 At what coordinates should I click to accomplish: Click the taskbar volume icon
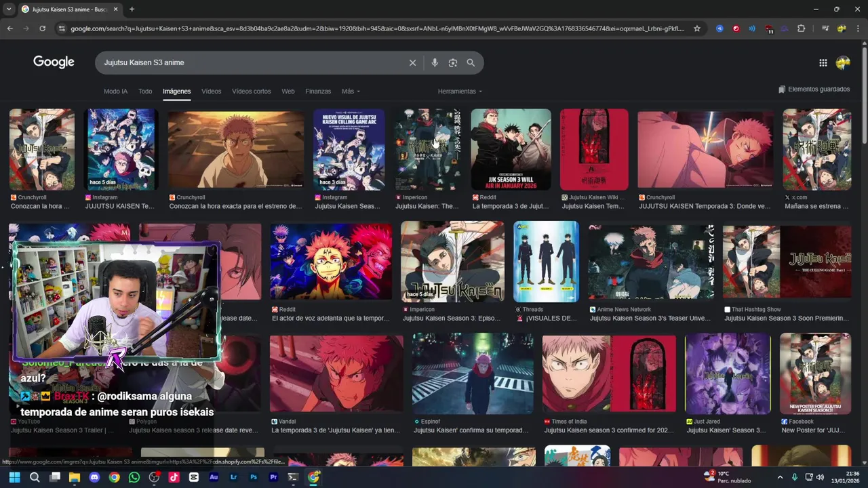(820, 477)
